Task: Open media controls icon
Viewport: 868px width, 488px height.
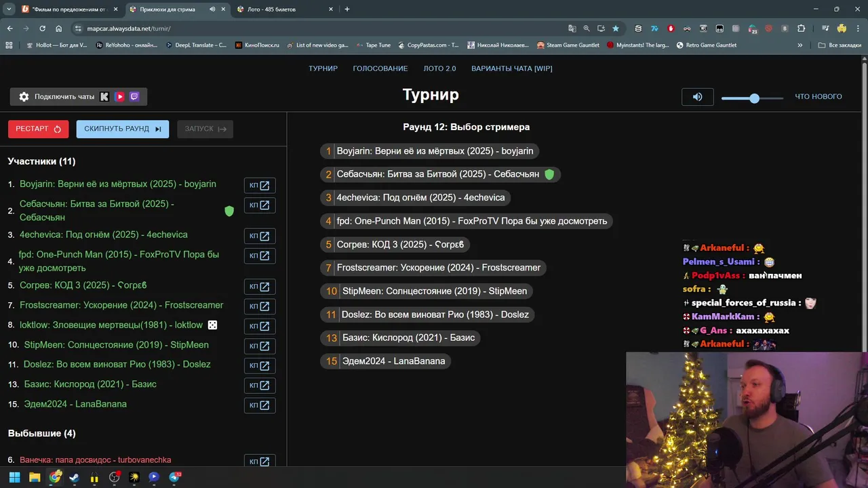Action: point(825,28)
